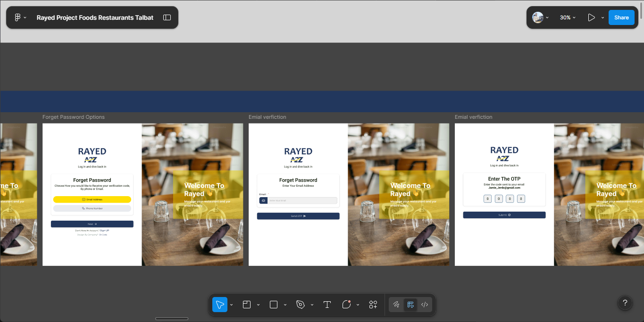Screen dimensions: 644x322
Task: Expand the Pen tool options chevron
Action: coord(312,305)
